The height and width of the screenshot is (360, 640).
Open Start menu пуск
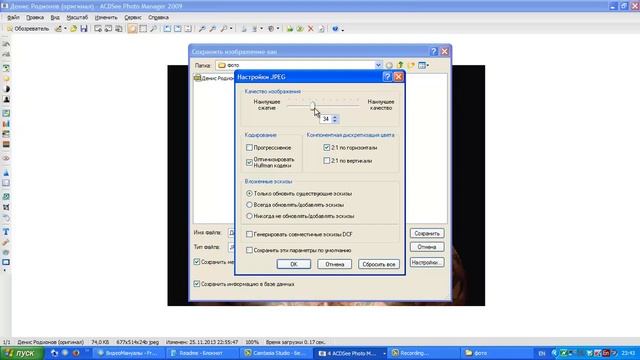22,353
